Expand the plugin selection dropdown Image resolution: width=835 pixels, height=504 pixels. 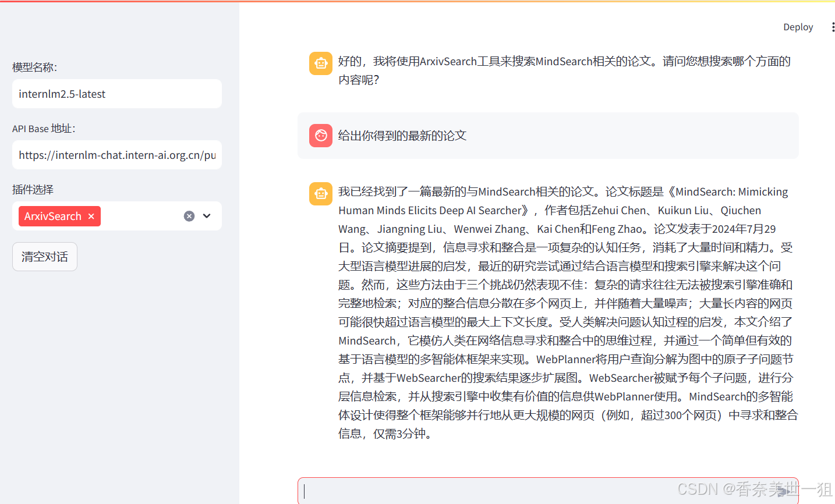(x=207, y=216)
